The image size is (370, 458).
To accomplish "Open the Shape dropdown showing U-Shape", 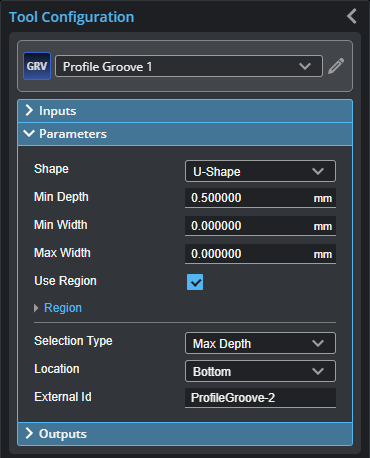I will click(x=260, y=171).
